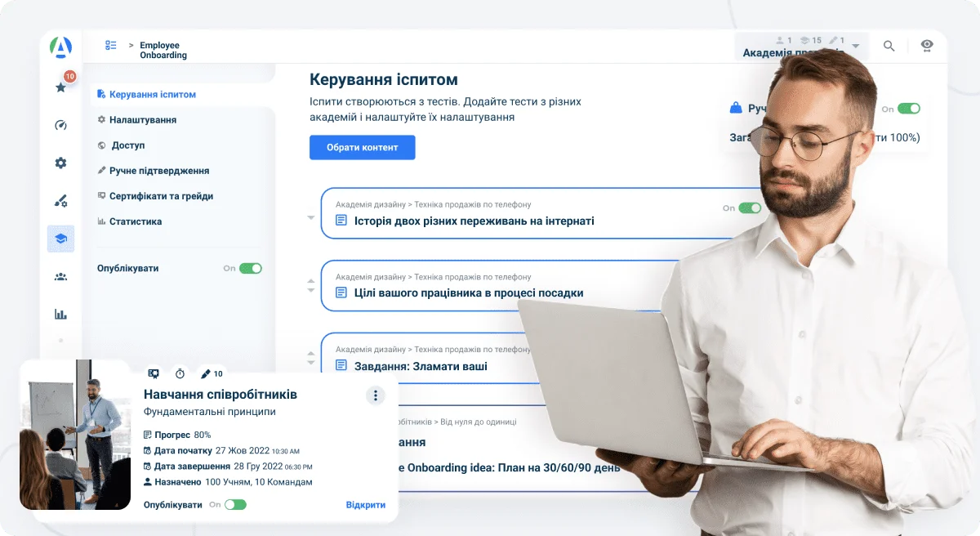Click the progress icon next to Прогрес
The height and width of the screenshot is (536, 980).
pos(148,435)
